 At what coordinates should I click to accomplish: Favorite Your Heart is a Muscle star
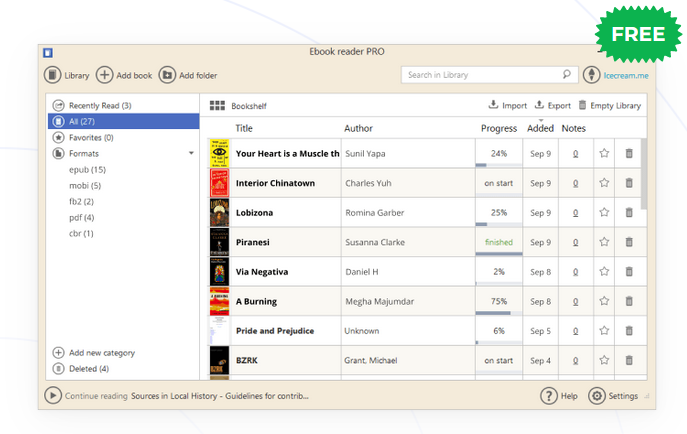[x=604, y=153]
